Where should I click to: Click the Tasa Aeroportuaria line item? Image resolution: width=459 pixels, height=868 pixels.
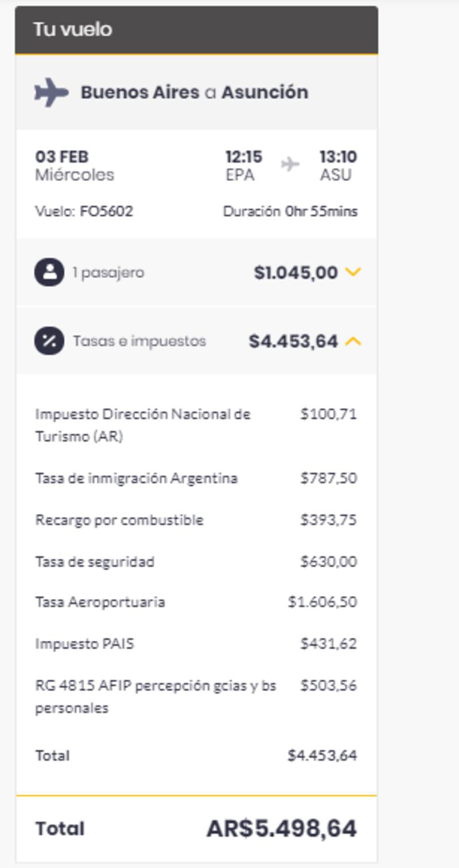click(100, 602)
